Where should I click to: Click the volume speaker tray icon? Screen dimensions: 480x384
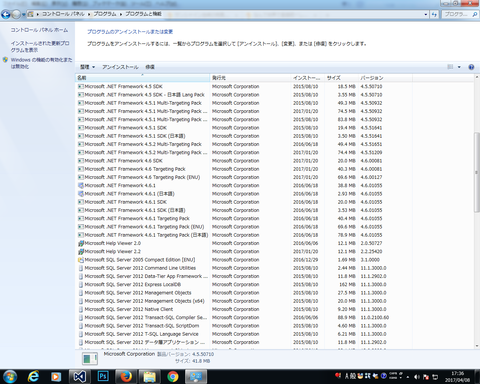point(417,377)
